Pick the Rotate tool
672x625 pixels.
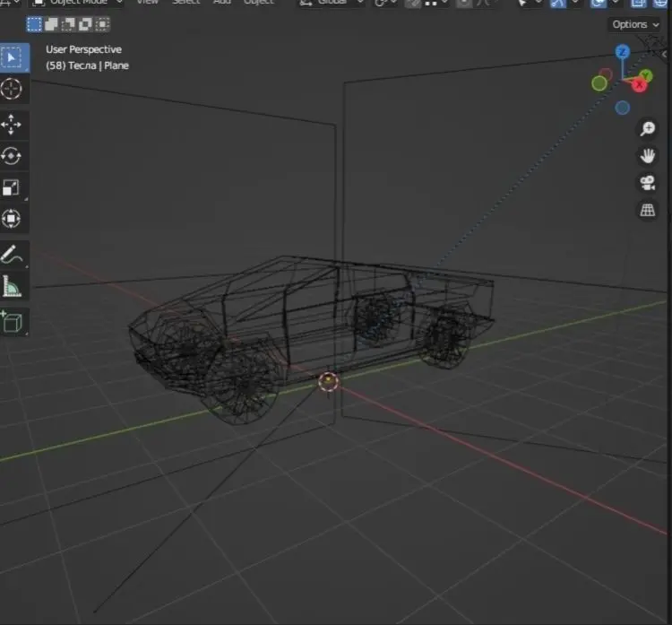pyautogui.click(x=12, y=156)
